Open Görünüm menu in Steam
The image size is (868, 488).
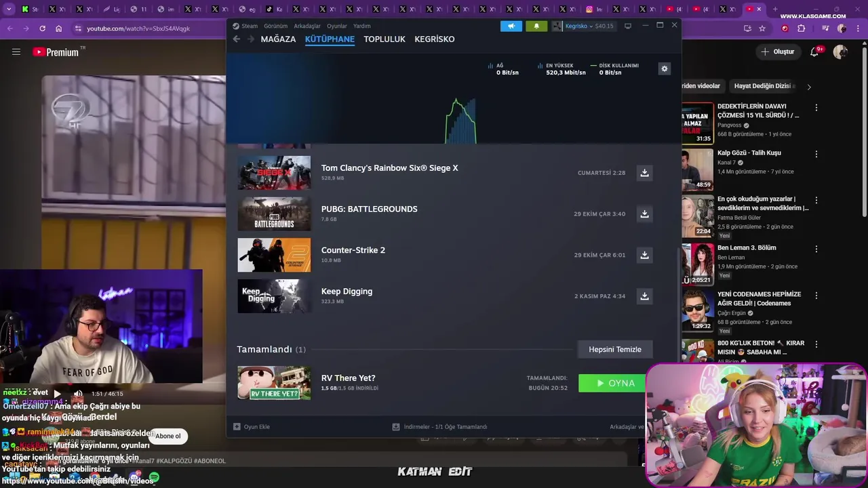[x=276, y=26]
